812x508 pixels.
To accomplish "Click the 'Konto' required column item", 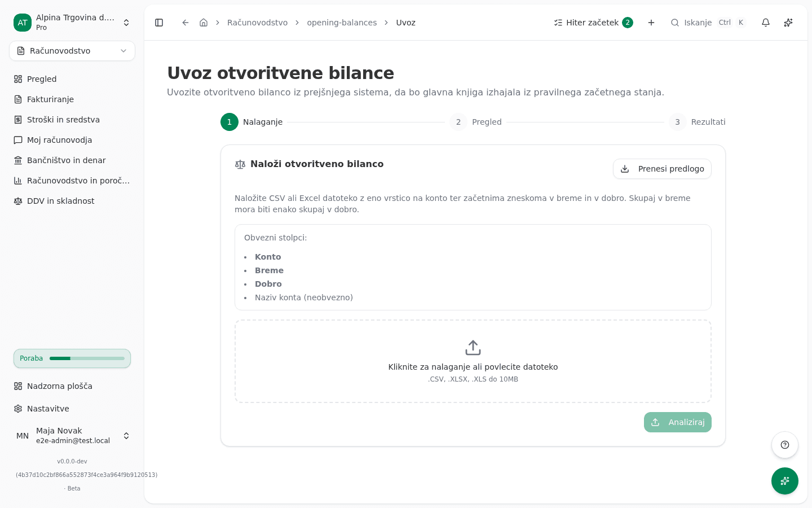I will click(x=268, y=257).
